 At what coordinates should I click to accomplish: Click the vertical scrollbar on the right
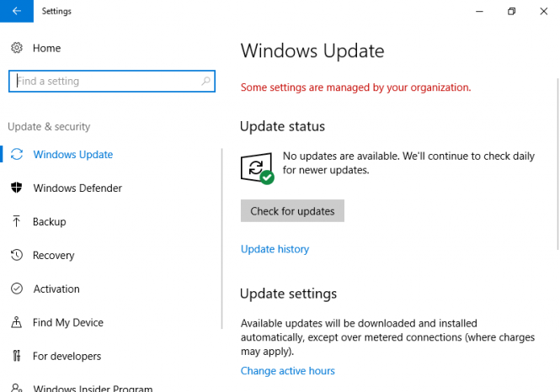[557, 164]
